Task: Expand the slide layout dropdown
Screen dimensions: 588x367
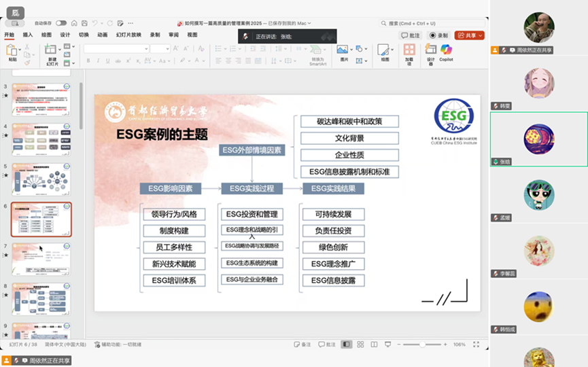Action: tap(73, 46)
